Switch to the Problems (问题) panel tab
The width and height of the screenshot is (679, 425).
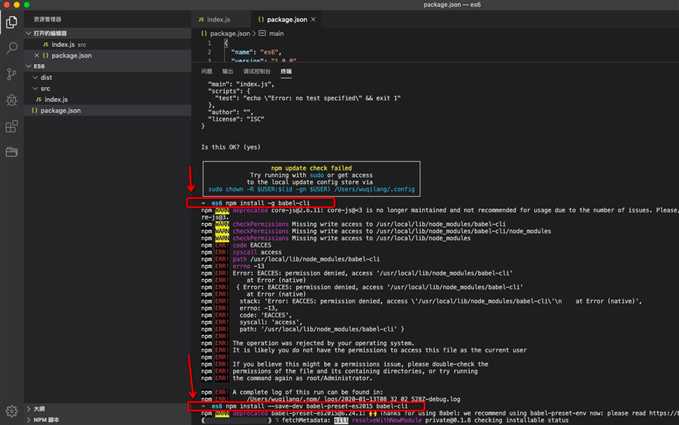pyautogui.click(x=207, y=71)
